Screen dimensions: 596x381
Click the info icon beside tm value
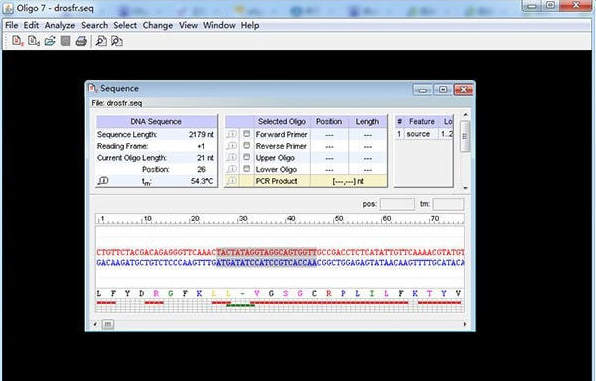coord(103,181)
